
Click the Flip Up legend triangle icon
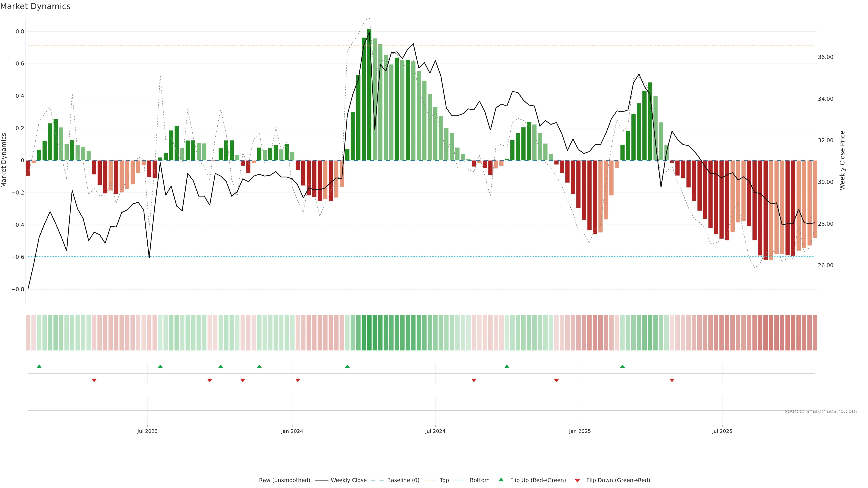[501, 480]
